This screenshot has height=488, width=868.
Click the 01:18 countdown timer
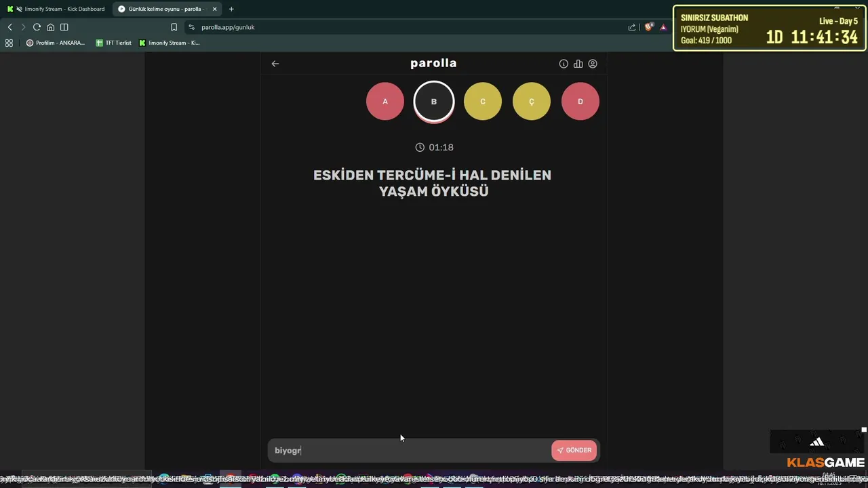point(434,147)
